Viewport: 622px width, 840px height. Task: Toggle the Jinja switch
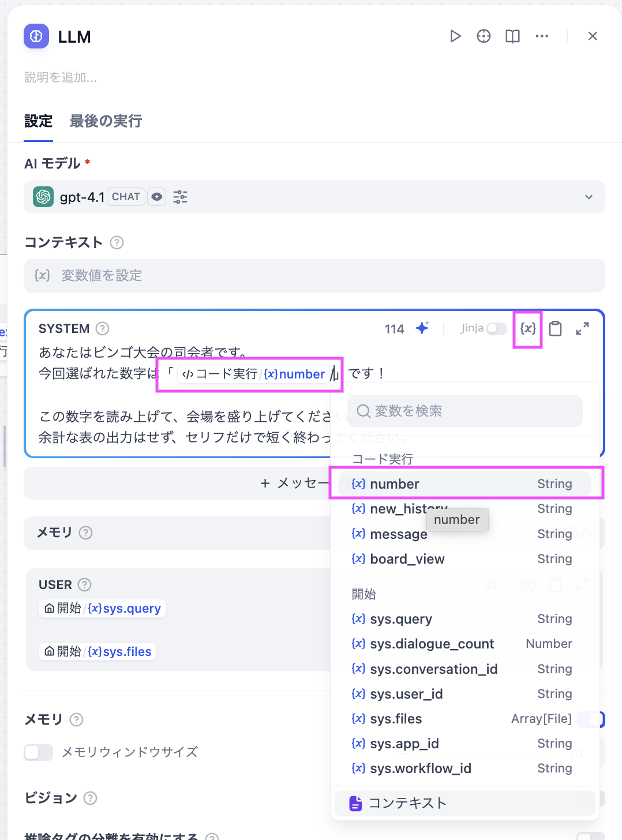[496, 328]
